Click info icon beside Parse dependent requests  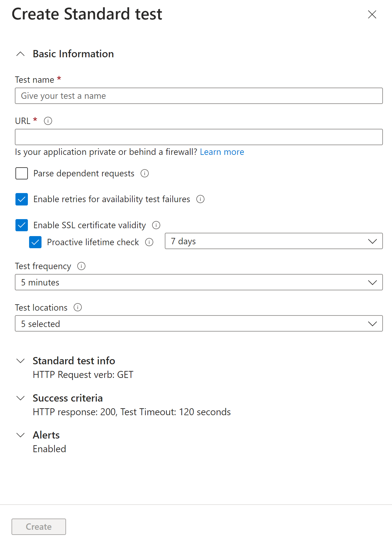(x=145, y=173)
